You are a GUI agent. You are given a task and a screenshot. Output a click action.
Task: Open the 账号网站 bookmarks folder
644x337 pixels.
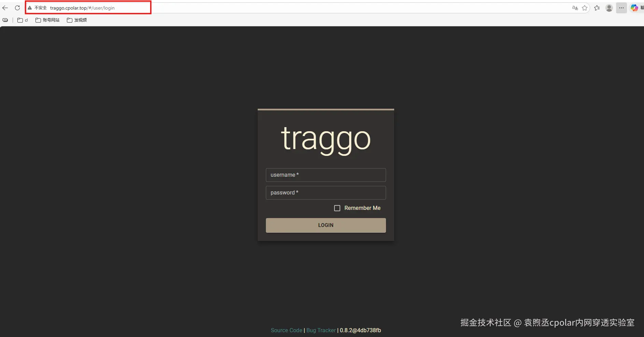point(47,20)
